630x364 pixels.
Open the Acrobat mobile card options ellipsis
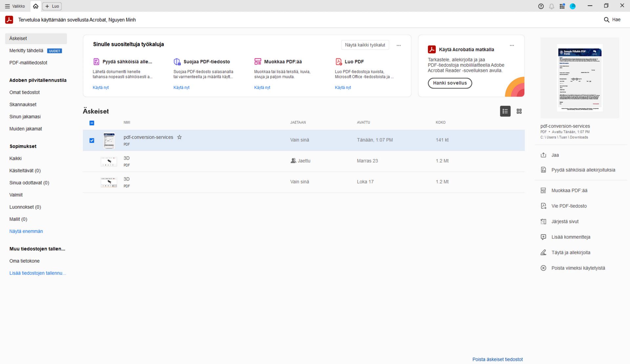pos(512,45)
